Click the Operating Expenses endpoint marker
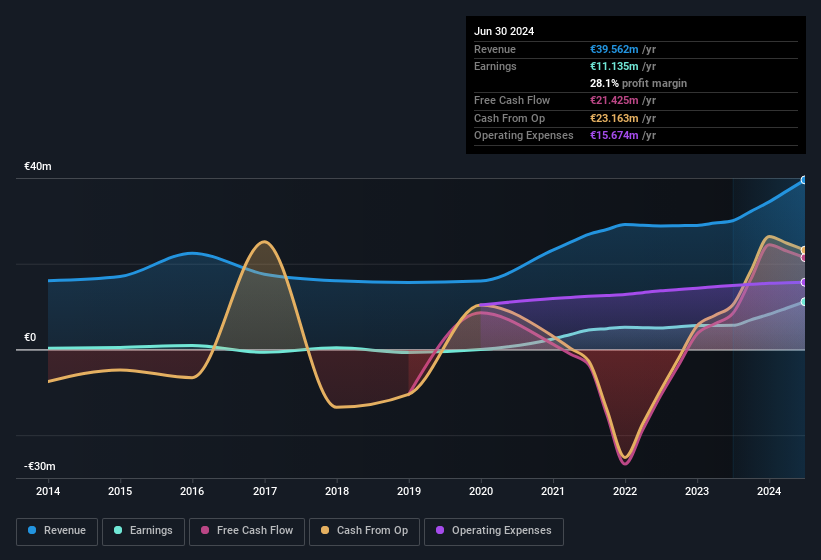The height and width of the screenshot is (560, 821). point(804,282)
